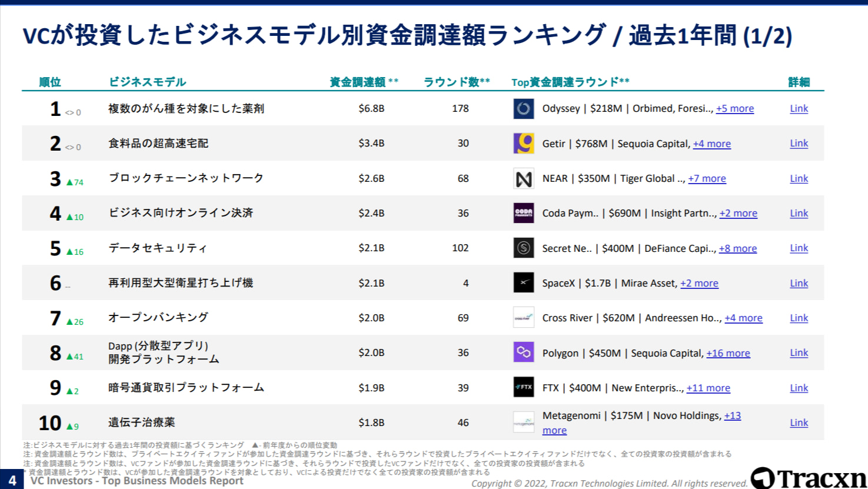The height and width of the screenshot is (489, 868).
Task: Click the '102' round count
Action: [460, 248]
